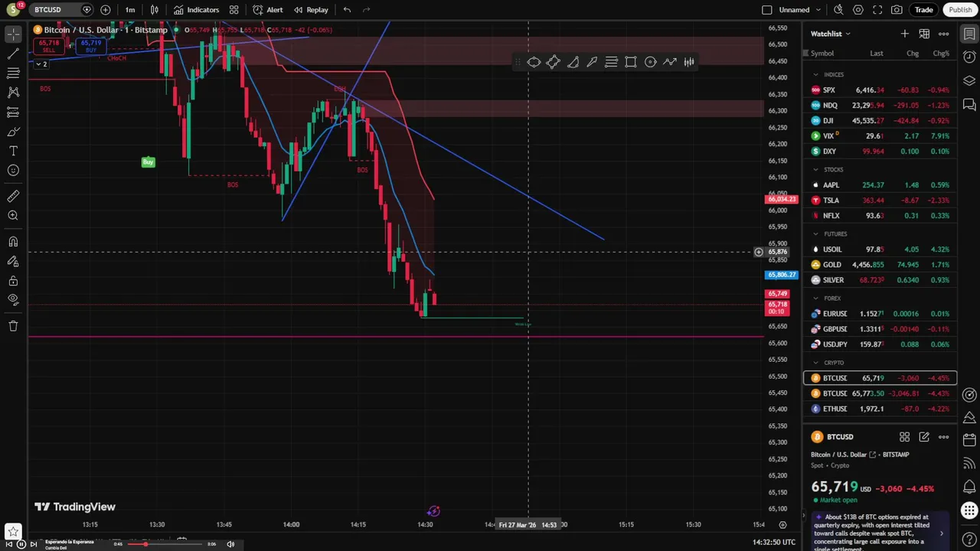Select ETHUSD row in the watchlist
The image size is (980, 551).
coord(880,409)
